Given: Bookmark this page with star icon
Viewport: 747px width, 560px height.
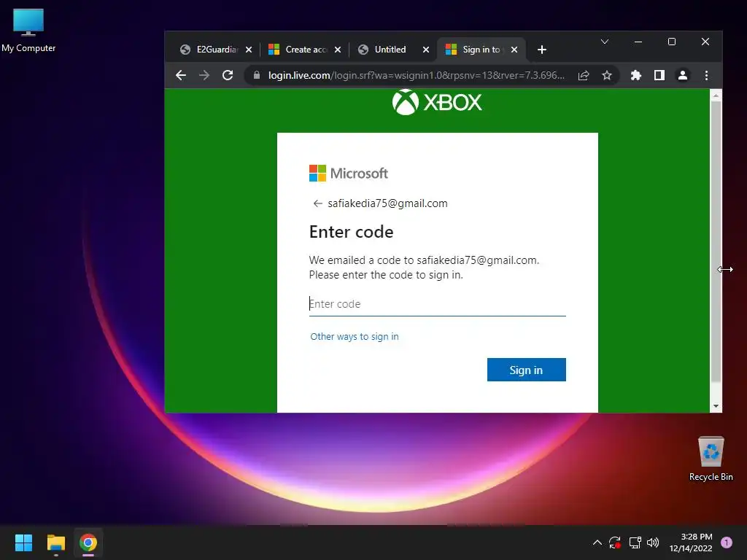Looking at the screenshot, I should [x=606, y=75].
